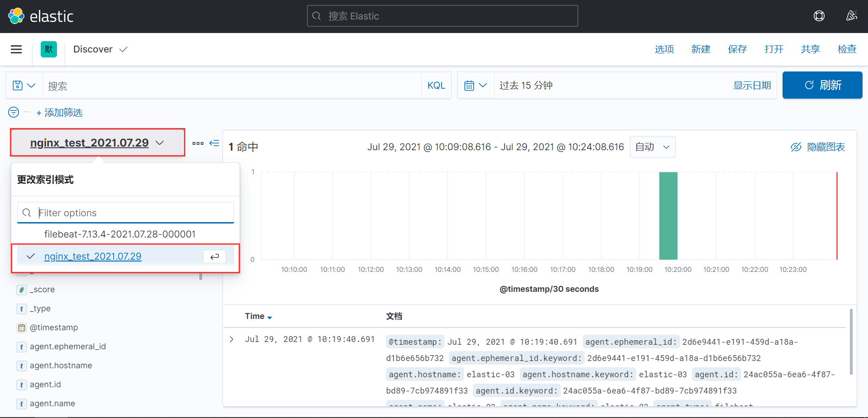
Task: Click the _score number field icon
Action: click(22, 290)
